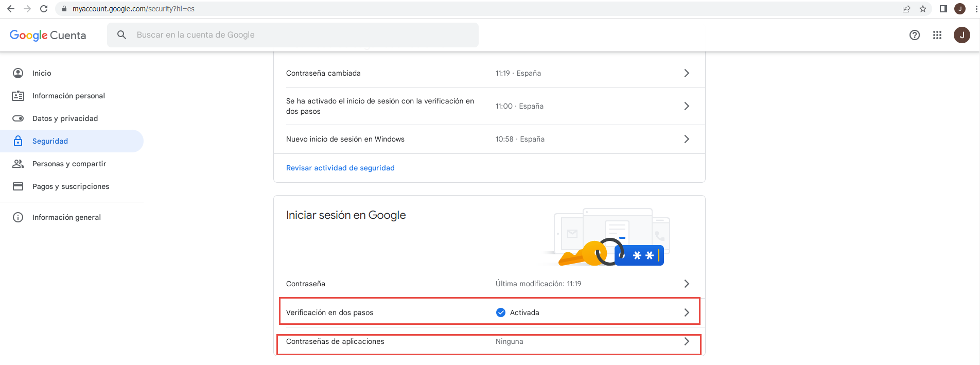This screenshot has height=365, width=980.
Task: Click the key and password illustration
Action: click(x=607, y=237)
